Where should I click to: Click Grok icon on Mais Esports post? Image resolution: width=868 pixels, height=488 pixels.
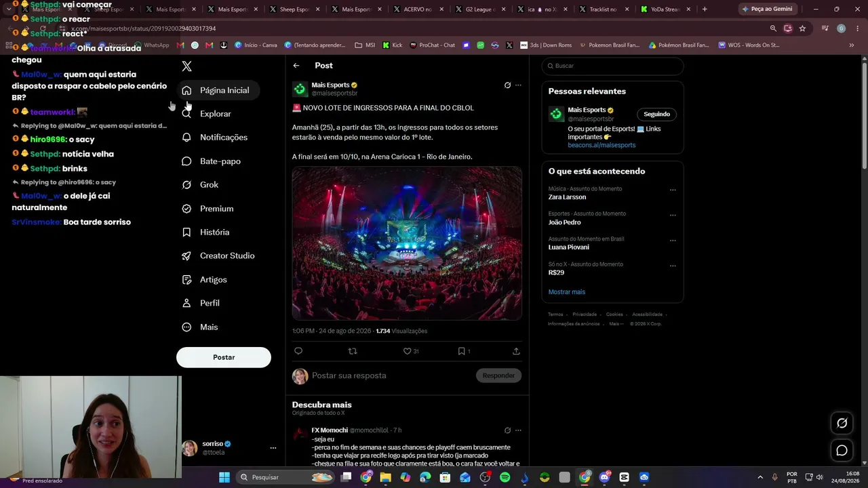(x=507, y=85)
